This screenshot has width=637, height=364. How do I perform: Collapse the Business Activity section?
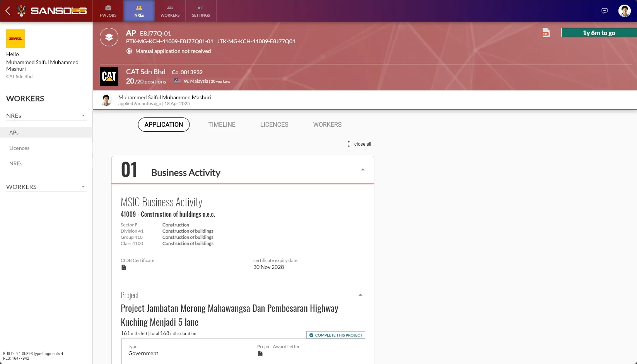coord(362,170)
